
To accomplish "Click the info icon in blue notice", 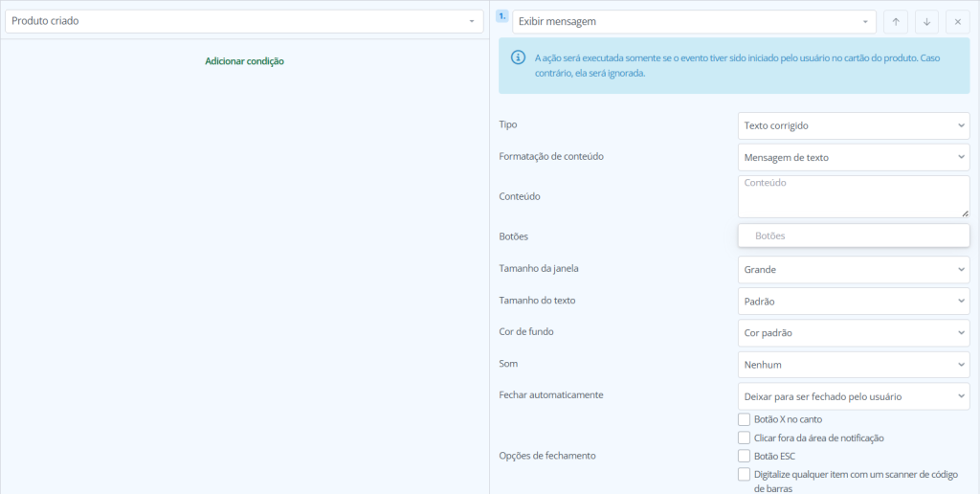I will [x=519, y=58].
